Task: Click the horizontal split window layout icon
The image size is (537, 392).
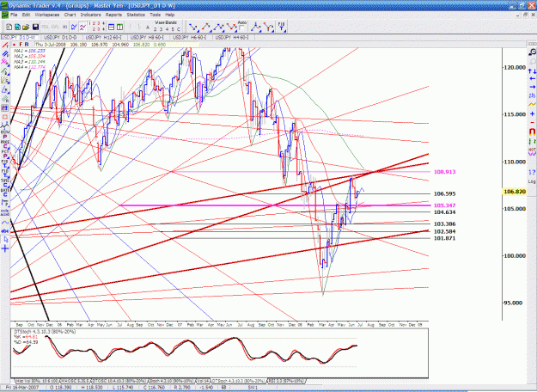Action: pos(112,27)
